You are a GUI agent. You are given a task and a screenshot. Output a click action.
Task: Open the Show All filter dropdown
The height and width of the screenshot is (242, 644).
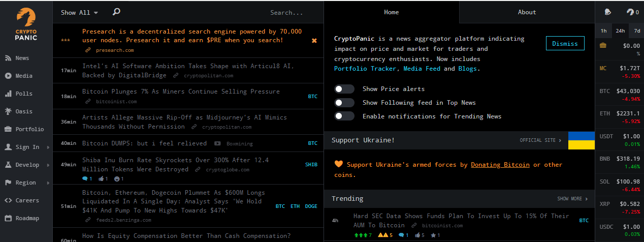click(79, 12)
